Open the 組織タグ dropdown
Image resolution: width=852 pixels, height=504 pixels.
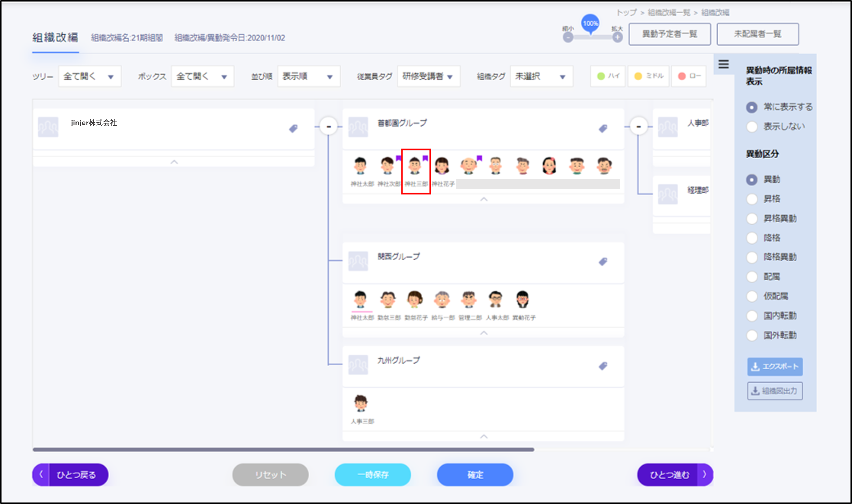pos(541,76)
